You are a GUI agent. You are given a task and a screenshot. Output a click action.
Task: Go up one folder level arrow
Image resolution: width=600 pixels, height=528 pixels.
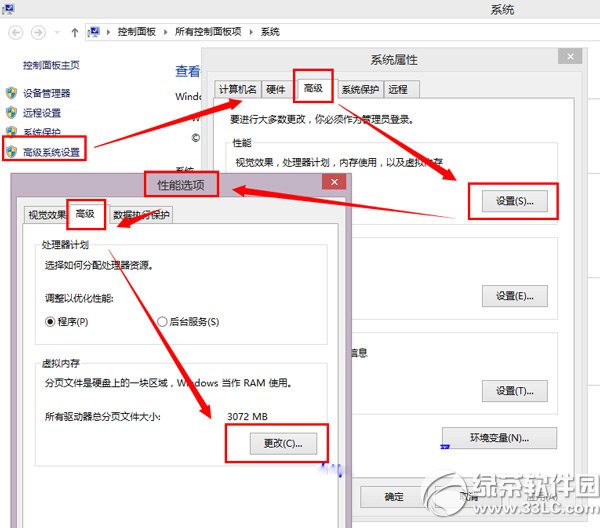pyautogui.click(x=75, y=33)
